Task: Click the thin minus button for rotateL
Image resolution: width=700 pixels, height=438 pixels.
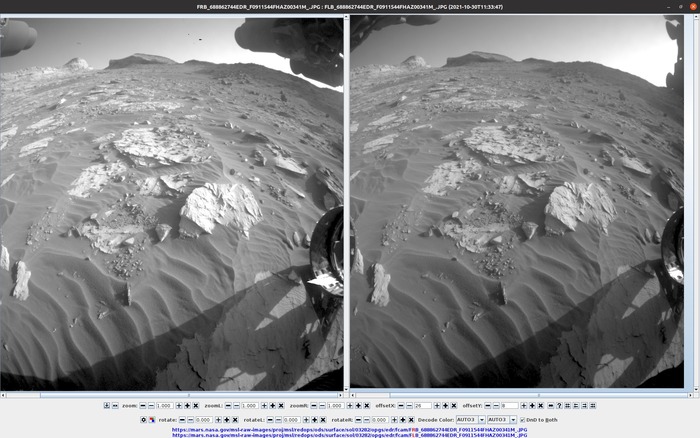Action: click(x=279, y=420)
